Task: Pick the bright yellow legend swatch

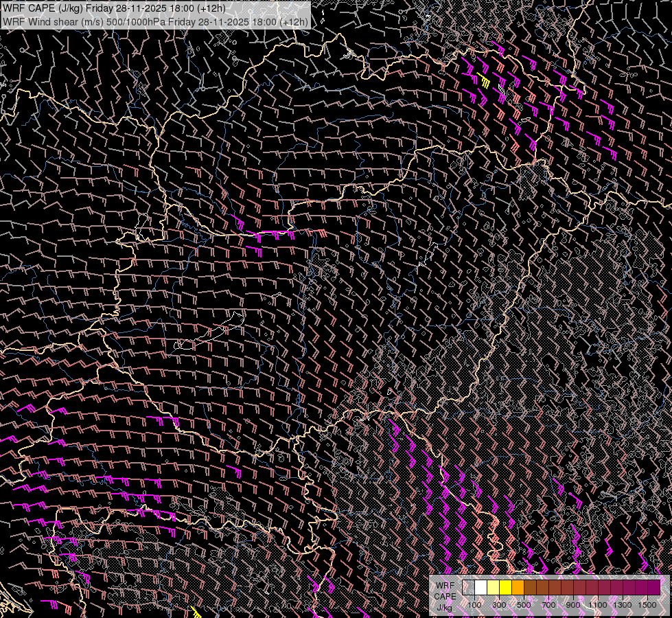Action: [x=505, y=588]
